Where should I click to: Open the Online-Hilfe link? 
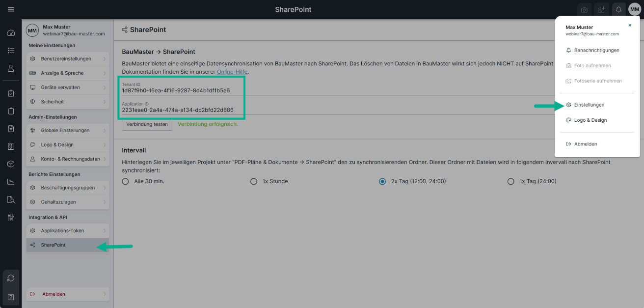point(232,72)
